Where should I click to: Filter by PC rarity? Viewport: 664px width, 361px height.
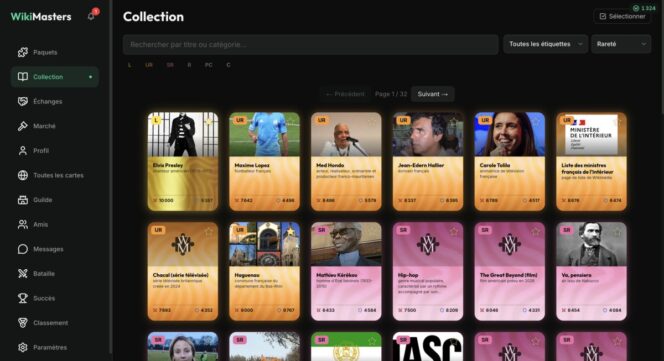pos(208,65)
